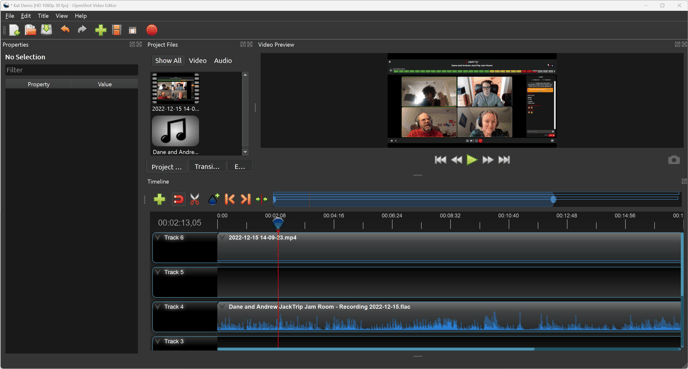Jump to end of video preview
The image size is (688, 369).
coord(504,160)
